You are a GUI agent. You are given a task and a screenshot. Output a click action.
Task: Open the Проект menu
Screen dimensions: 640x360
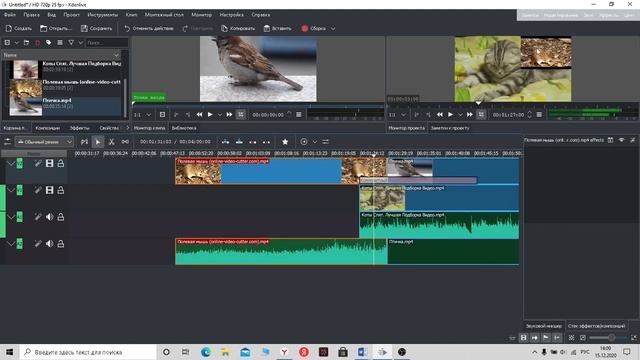point(71,15)
